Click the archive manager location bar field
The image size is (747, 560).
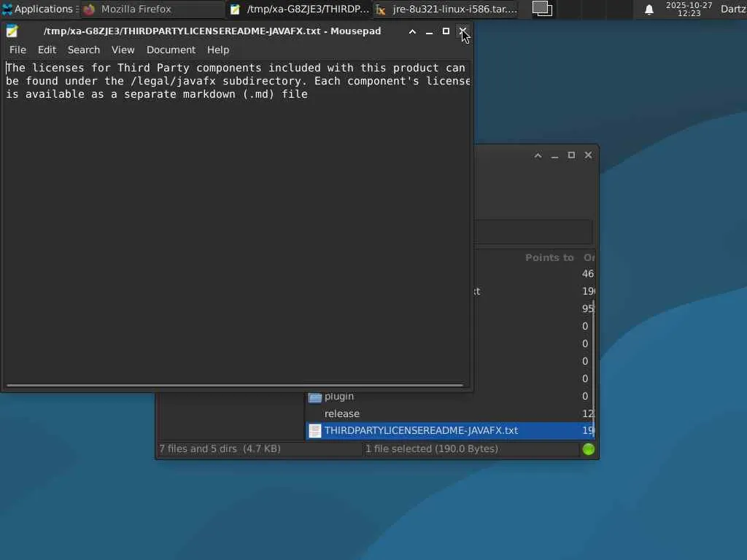pyautogui.click(x=533, y=232)
